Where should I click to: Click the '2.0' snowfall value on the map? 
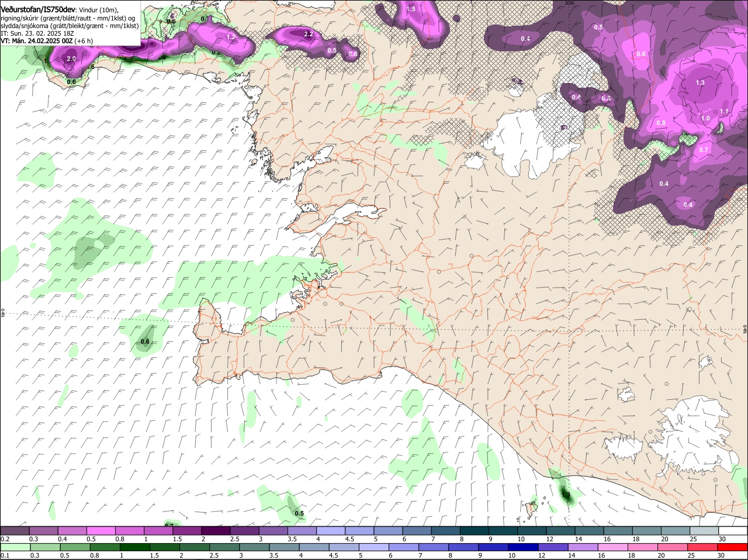pos(71,59)
